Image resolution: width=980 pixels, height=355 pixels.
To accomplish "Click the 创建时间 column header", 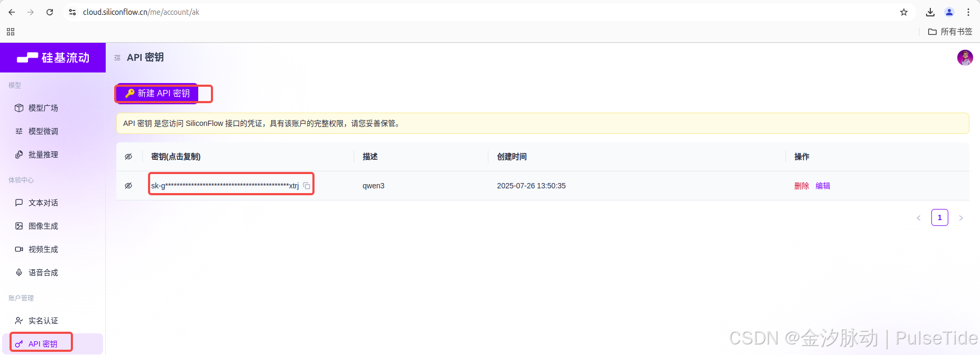I will pos(512,157).
